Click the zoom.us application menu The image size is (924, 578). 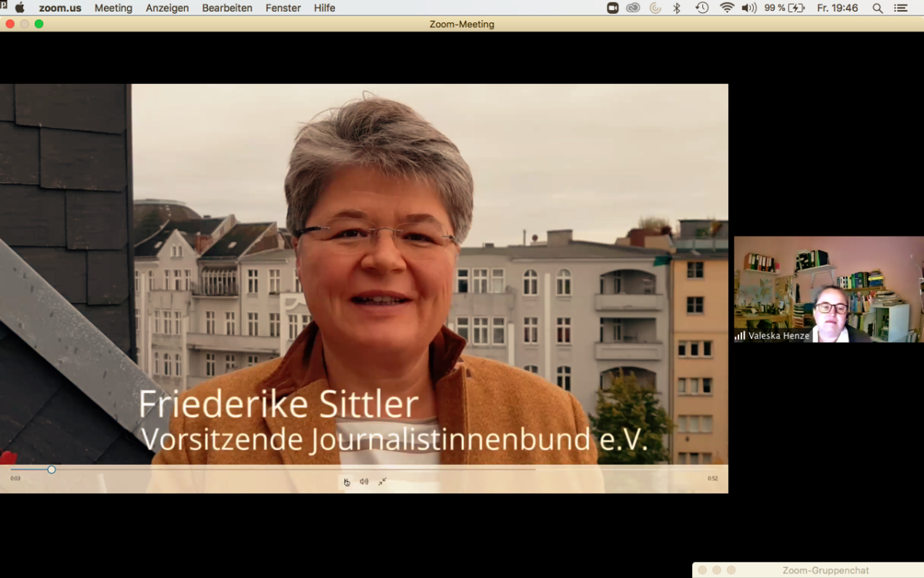click(60, 8)
